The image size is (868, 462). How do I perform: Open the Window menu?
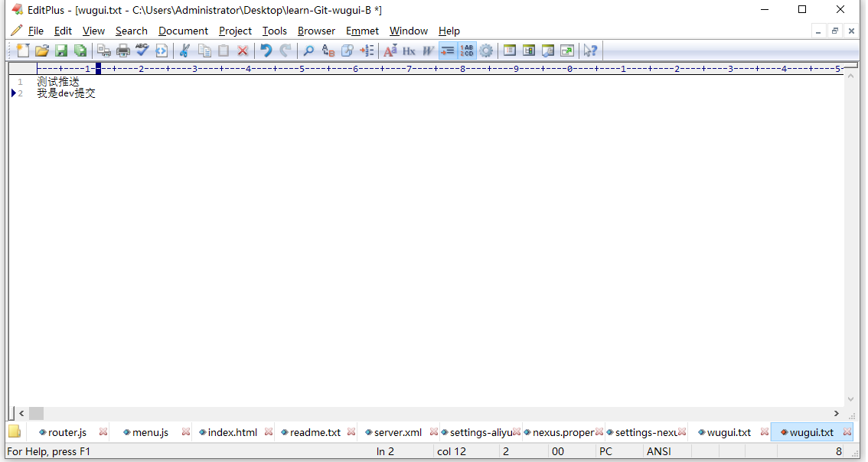pyautogui.click(x=409, y=31)
